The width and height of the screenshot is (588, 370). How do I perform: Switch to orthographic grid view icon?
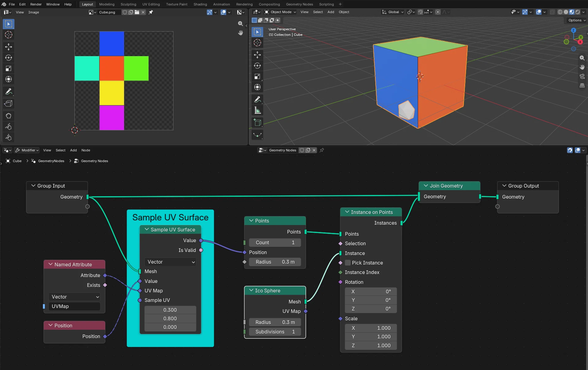(x=582, y=86)
